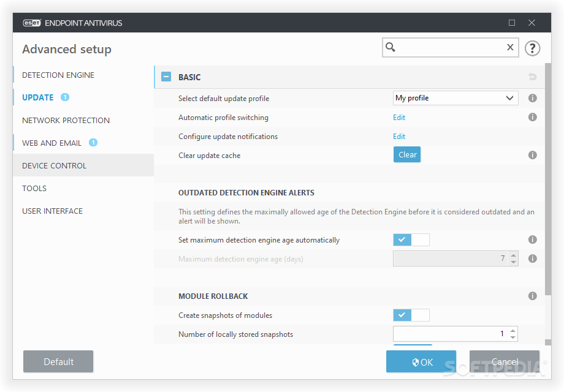
Task: Open USER INTERFACE section
Action: point(53,211)
